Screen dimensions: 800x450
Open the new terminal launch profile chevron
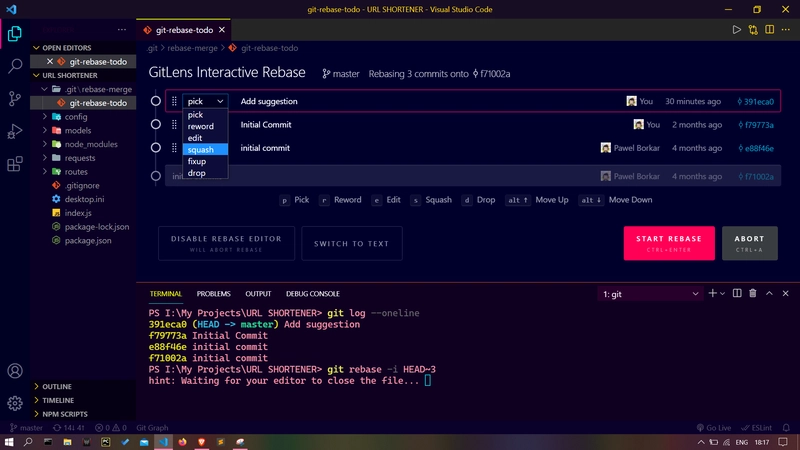point(722,293)
